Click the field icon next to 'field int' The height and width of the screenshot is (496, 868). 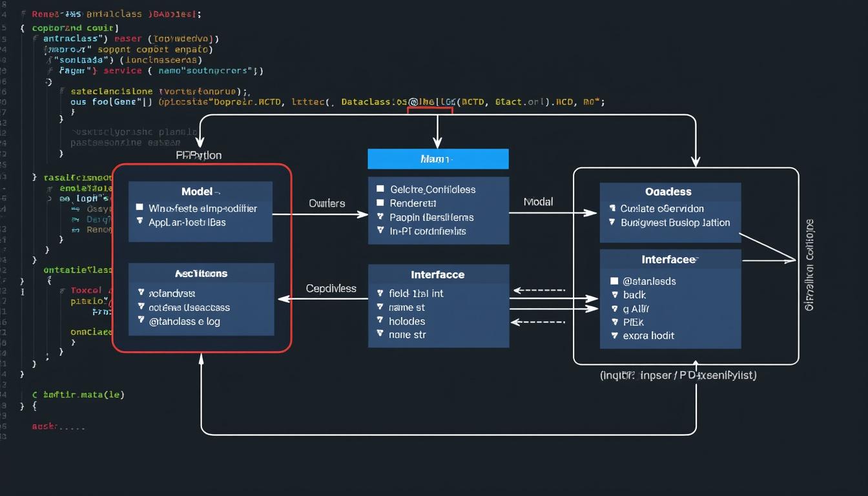(x=380, y=293)
